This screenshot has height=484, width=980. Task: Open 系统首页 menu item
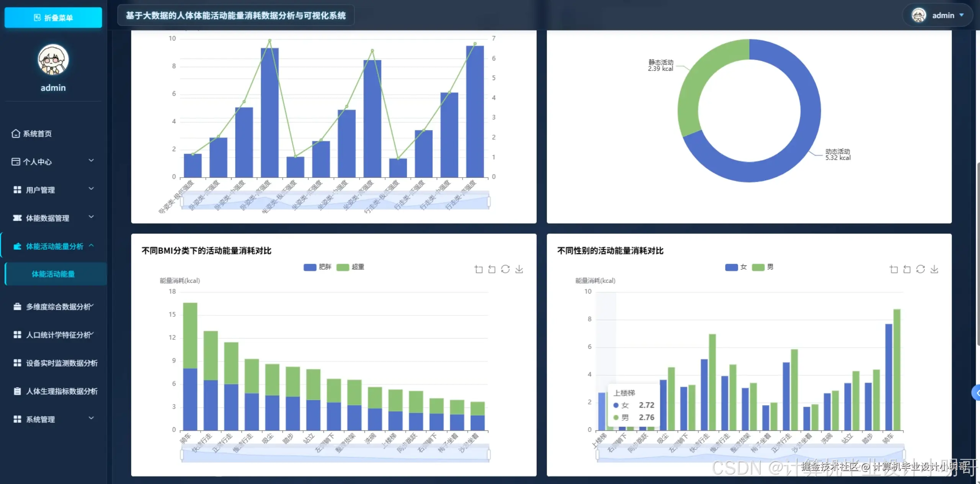tap(37, 134)
